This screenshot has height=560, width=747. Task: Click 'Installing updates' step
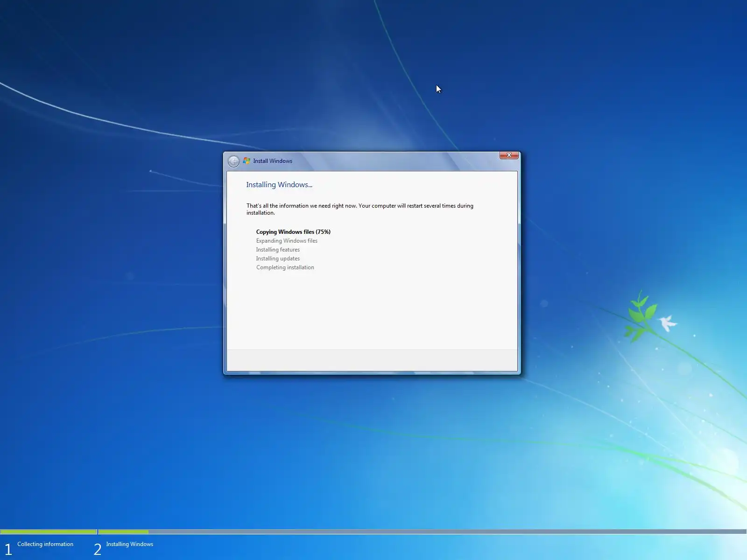pos(278,259)
